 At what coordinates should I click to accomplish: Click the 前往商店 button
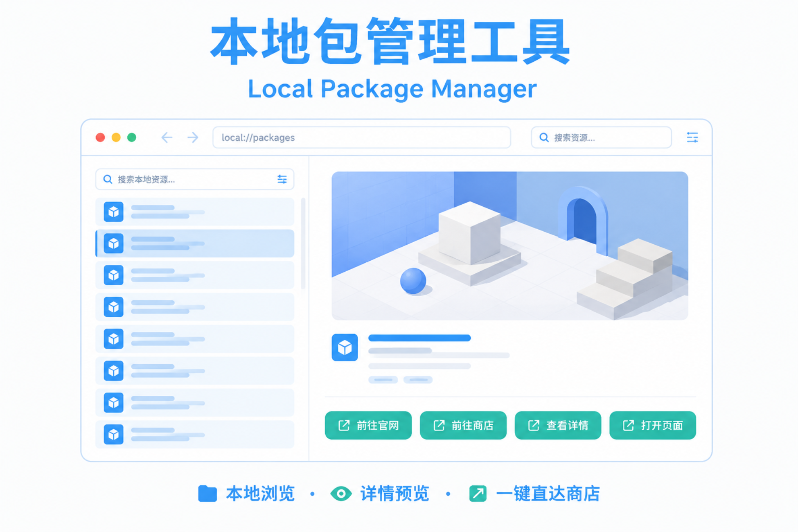point(463,426)
